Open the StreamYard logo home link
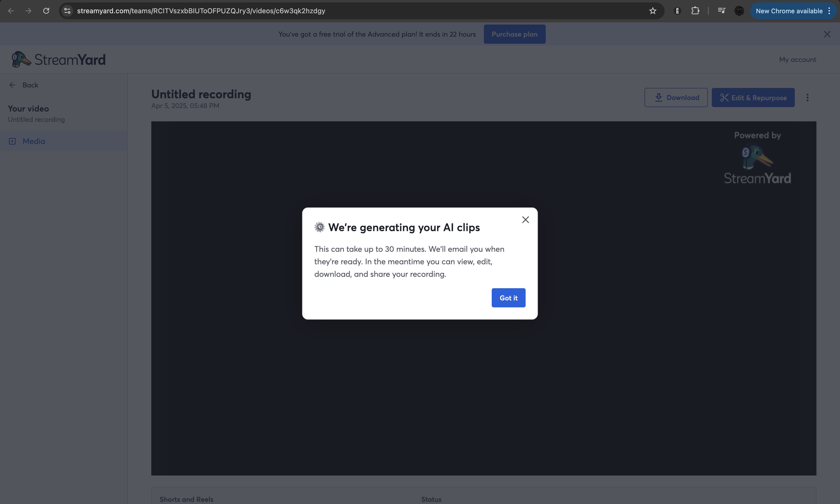The image size is (840, 504). (x=59, y=60)
